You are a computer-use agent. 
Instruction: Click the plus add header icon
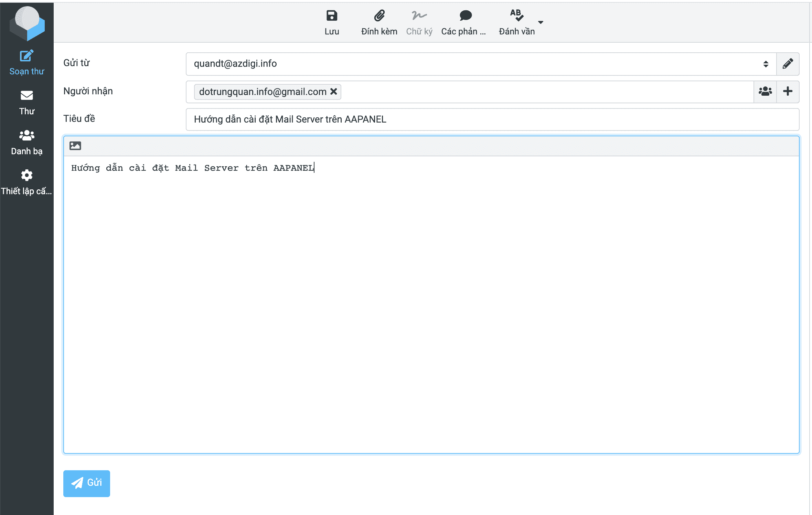(x=788, y=92)
